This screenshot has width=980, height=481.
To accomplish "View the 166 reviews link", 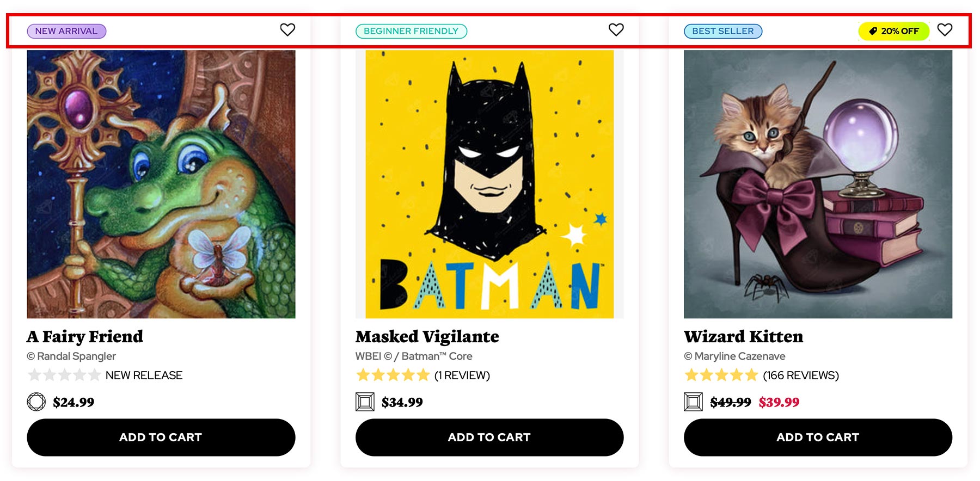I will coord(801,375).
